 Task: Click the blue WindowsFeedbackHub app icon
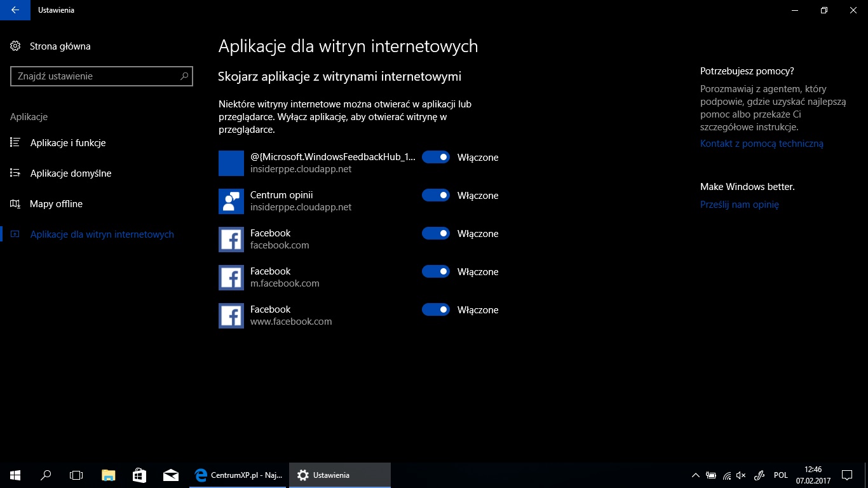[x=231, y=163]
